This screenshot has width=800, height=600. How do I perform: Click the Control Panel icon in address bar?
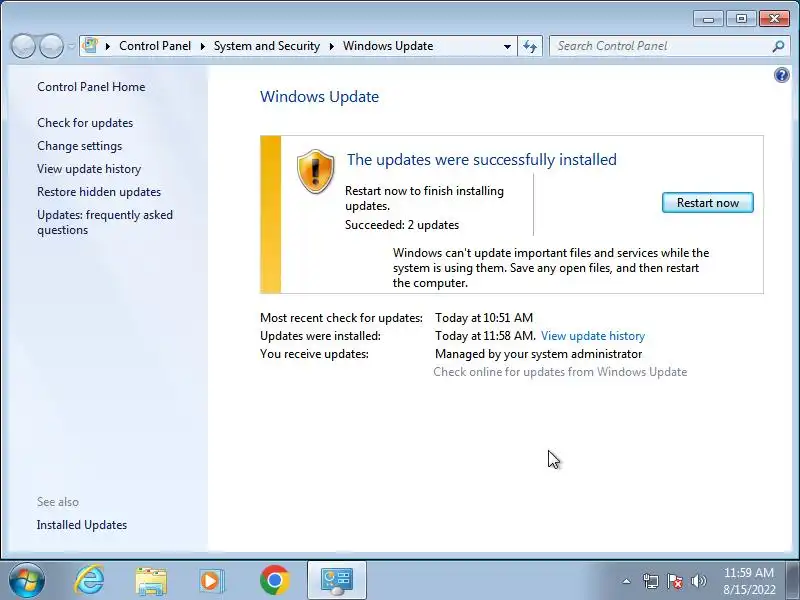pos(90,45)
